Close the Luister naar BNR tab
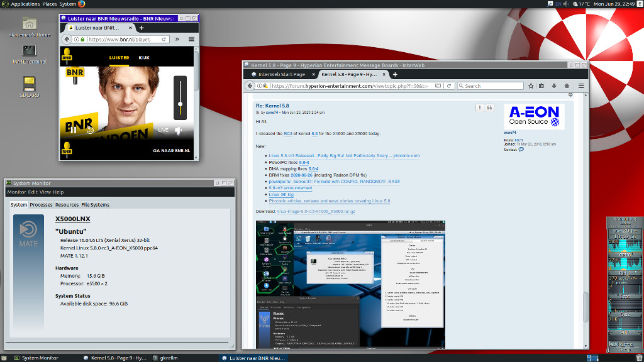The image size is (644, 362). click(130, 28)
